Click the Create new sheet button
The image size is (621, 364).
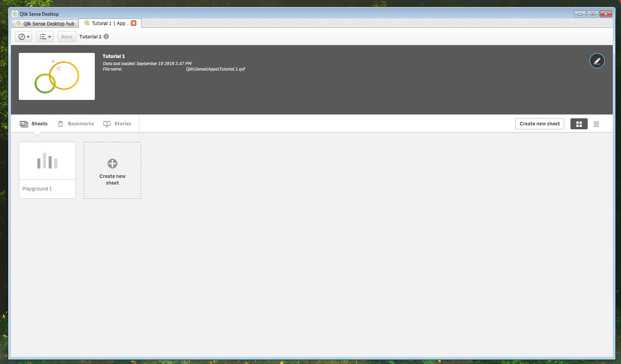pos(540,124)
